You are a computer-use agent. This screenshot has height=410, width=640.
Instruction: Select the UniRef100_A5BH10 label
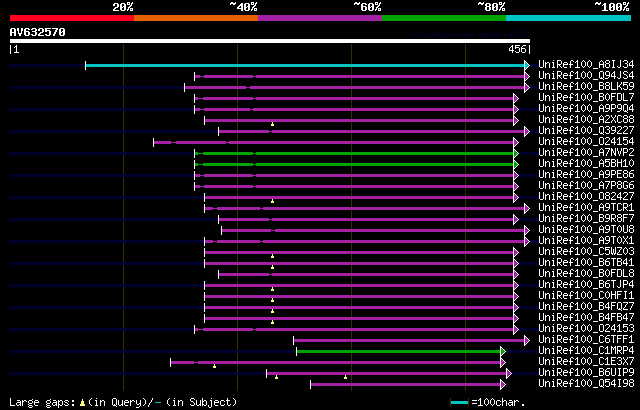point(586,164)
